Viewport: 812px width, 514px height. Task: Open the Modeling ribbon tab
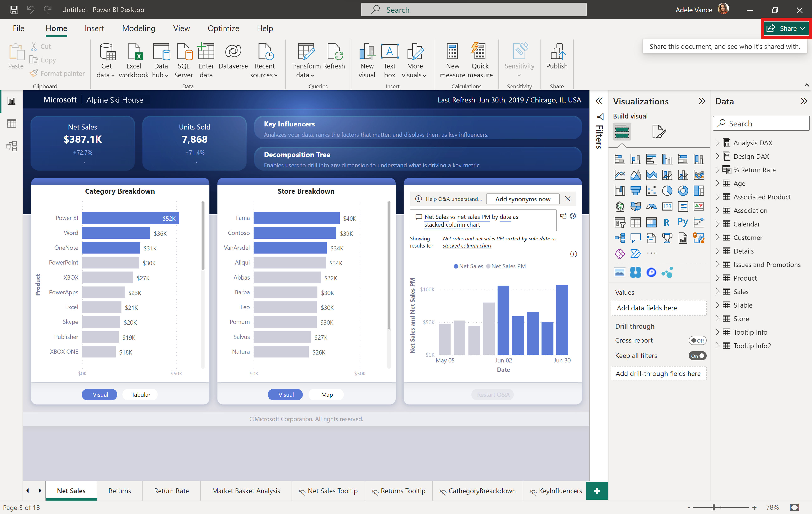click(139, 28)
